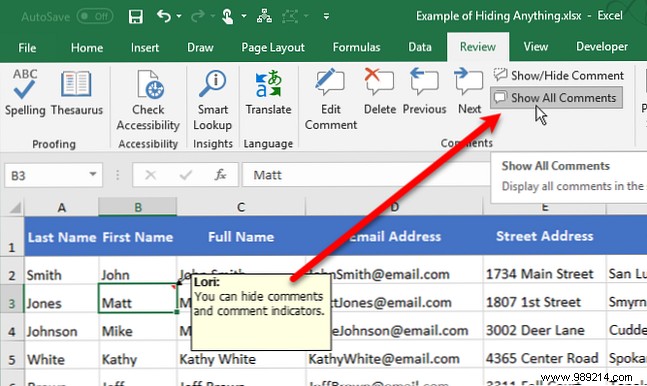Click Edit Comment
647x386 pixels.
coord(331,100)
